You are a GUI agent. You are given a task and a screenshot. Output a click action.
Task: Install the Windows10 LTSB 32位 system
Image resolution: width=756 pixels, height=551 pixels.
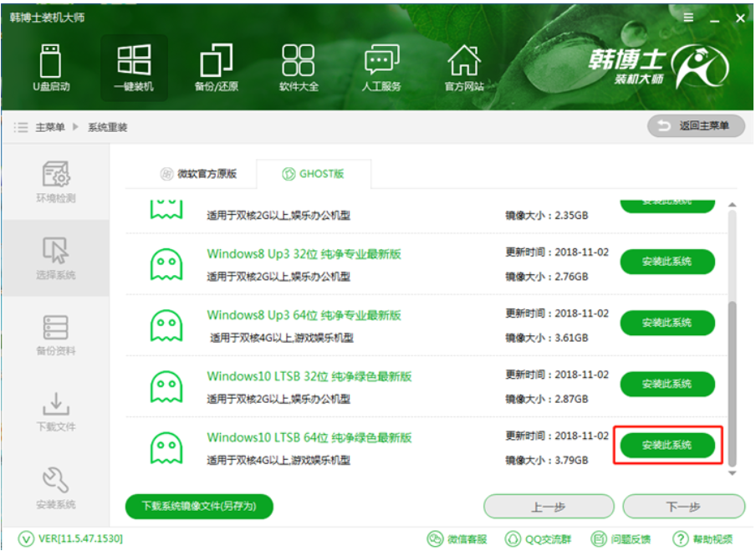tap(667, 384)
